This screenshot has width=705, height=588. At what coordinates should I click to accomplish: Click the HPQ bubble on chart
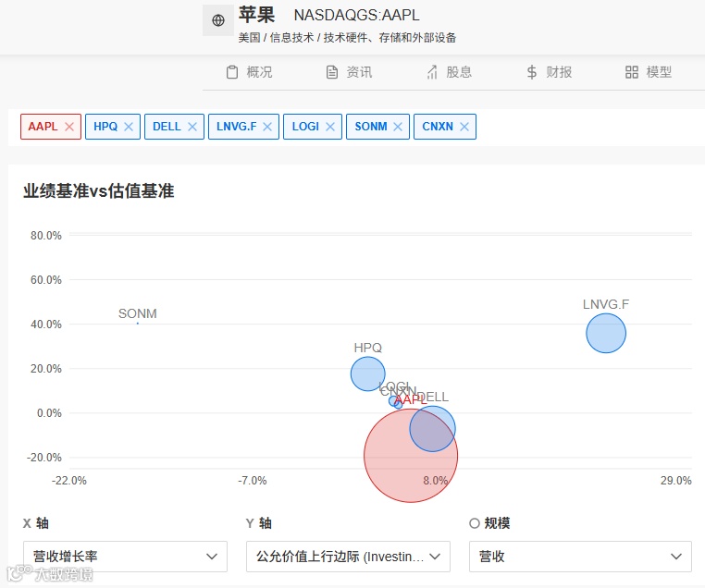coord(368,374)
